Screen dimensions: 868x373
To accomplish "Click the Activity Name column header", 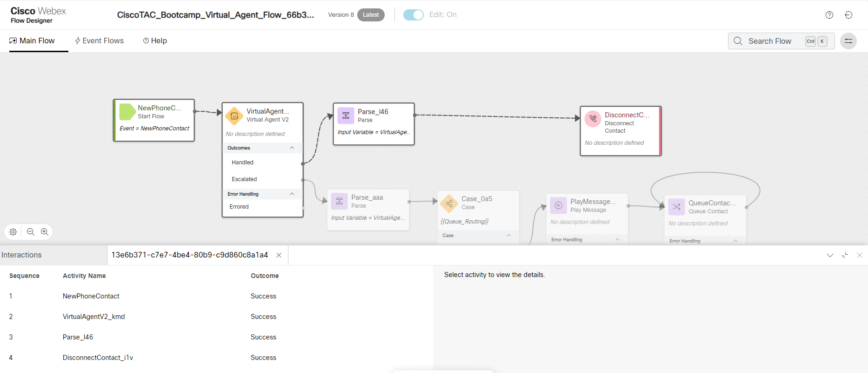I will click(x=84, y=276).
